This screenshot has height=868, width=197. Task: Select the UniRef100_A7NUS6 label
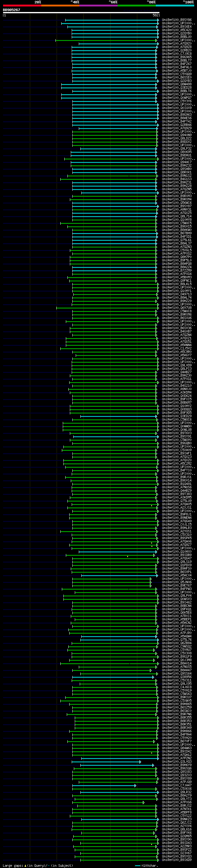click(x=177, y=487)
